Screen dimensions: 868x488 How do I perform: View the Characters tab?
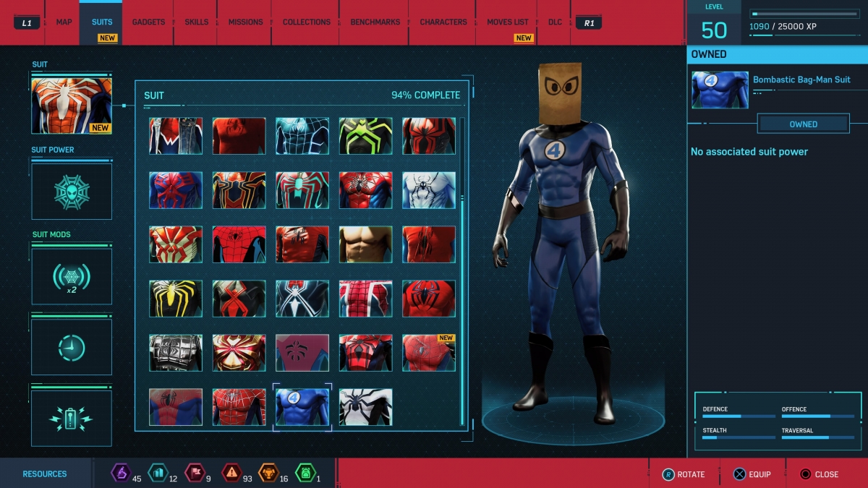[443, 22]
